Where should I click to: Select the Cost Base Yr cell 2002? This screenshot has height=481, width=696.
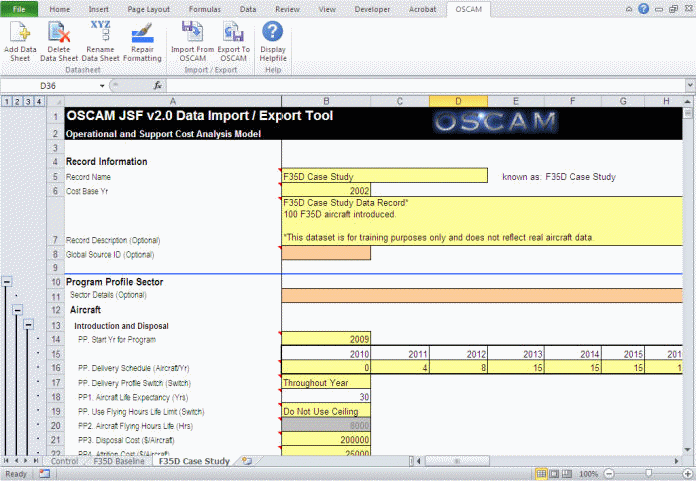[326, 190]
